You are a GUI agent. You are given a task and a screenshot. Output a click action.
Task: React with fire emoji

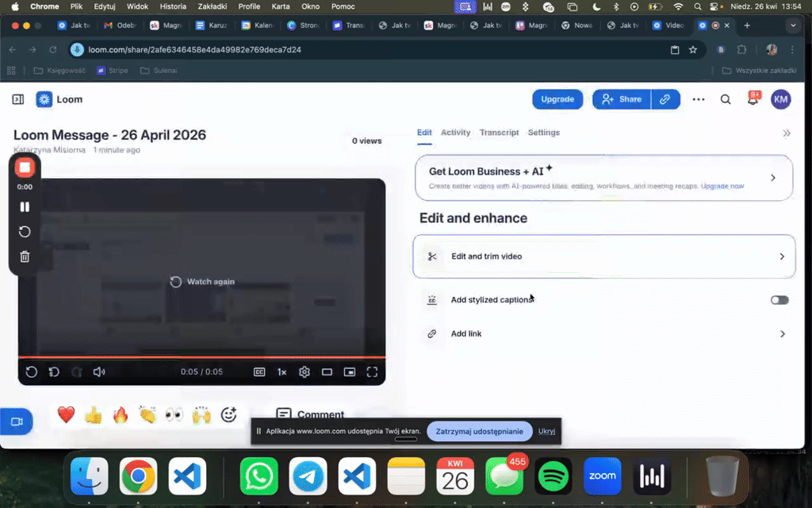tap(121, 414)
